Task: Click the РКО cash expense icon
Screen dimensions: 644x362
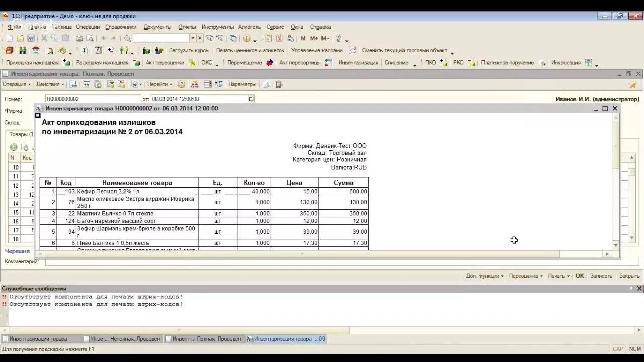Action: [x=472, y=63]
